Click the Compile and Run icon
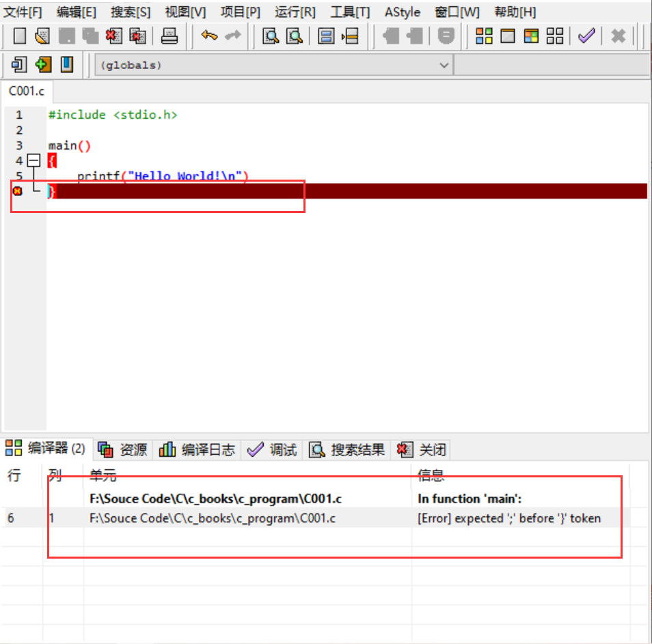The image size is (652, 644). (x=531, y=36)
